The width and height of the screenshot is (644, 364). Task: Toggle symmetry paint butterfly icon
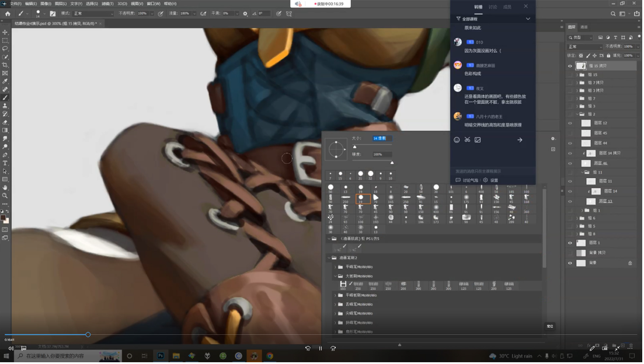click(289, 13)
